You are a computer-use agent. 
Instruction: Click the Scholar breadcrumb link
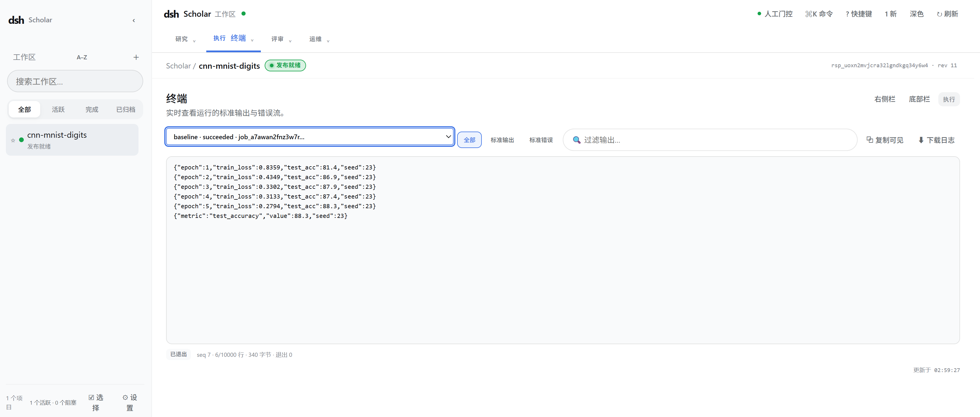(x=178, y=66)
